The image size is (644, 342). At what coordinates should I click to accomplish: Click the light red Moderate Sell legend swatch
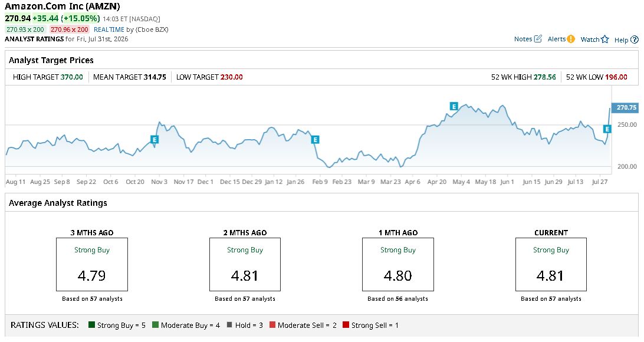pyautogui.click(x=272, y=325)
